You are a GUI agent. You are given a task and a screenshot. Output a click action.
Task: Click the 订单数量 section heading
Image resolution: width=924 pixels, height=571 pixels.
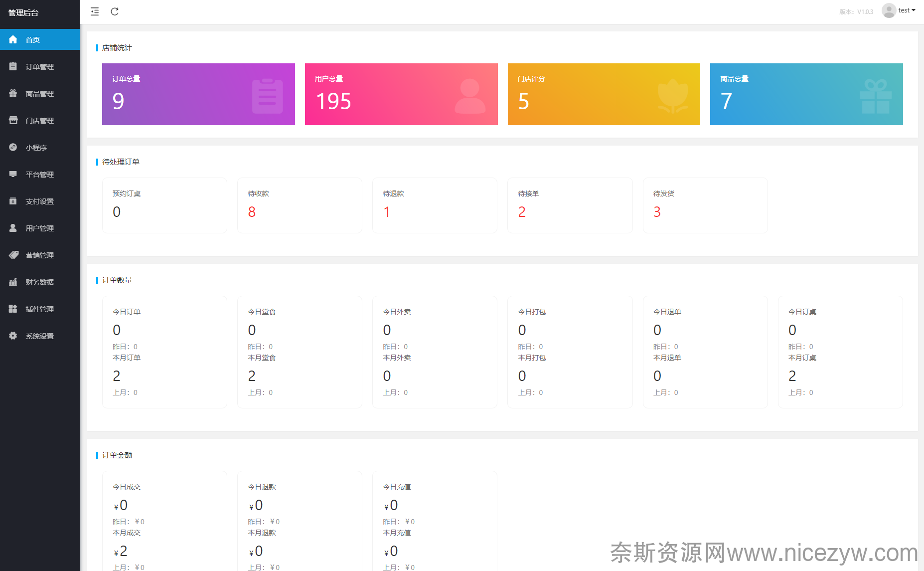pos(117,280)
